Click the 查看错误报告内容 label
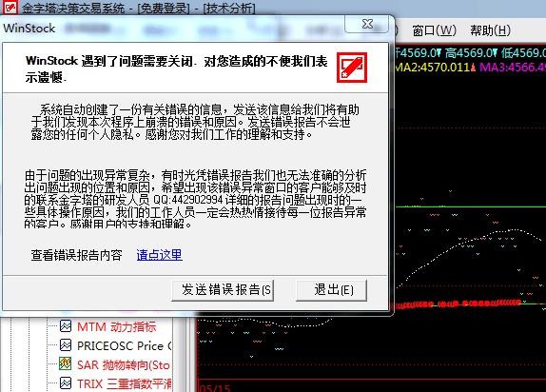 tap(77, 255)
